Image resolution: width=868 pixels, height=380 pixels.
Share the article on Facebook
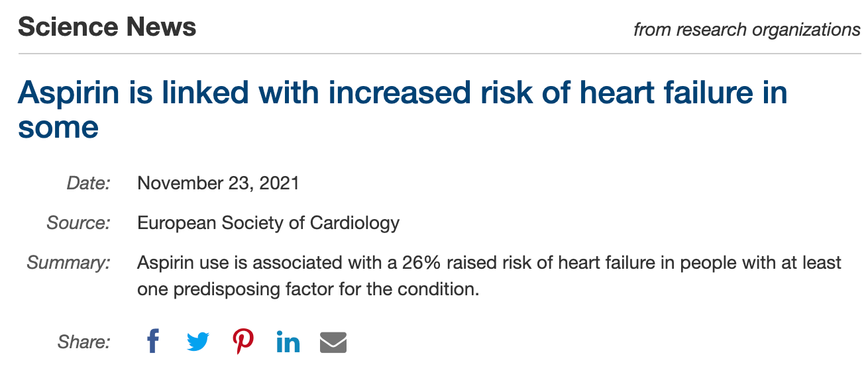153,342
